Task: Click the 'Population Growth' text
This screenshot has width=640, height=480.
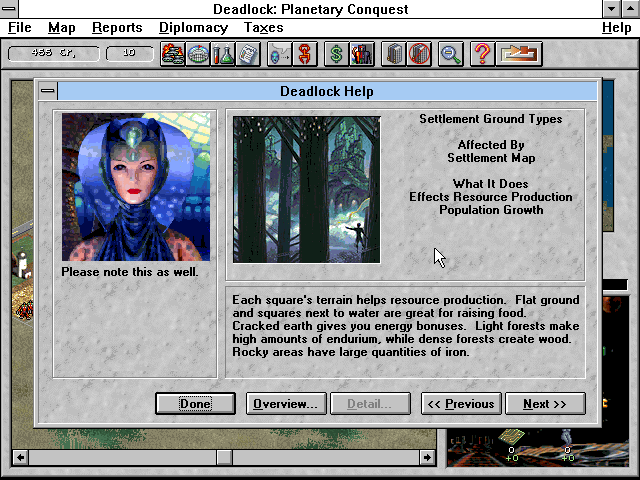Action: click(491, 210)
